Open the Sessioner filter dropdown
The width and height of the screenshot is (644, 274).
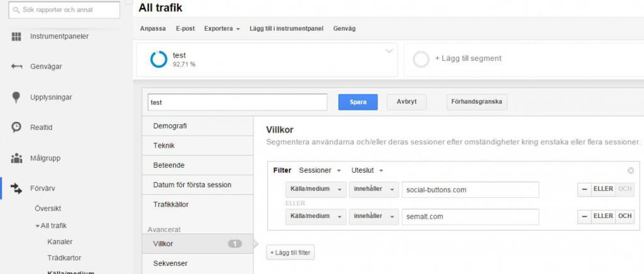pyautogui.click(x=320, y=170)
